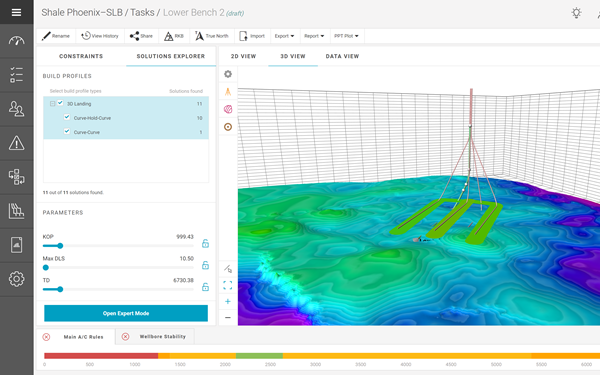600x375 pixels.
Task: Click the measure line tool icon
Action: (x=228, y=269)
